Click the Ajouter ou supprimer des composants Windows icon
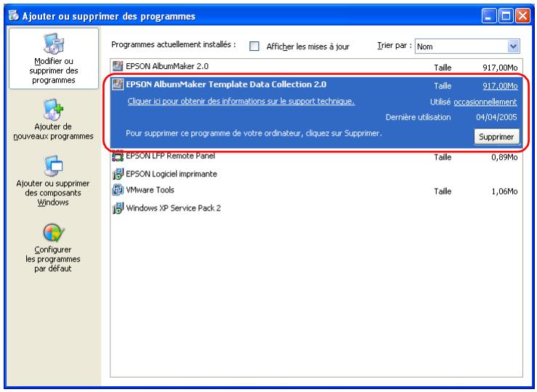 [54, 166]
